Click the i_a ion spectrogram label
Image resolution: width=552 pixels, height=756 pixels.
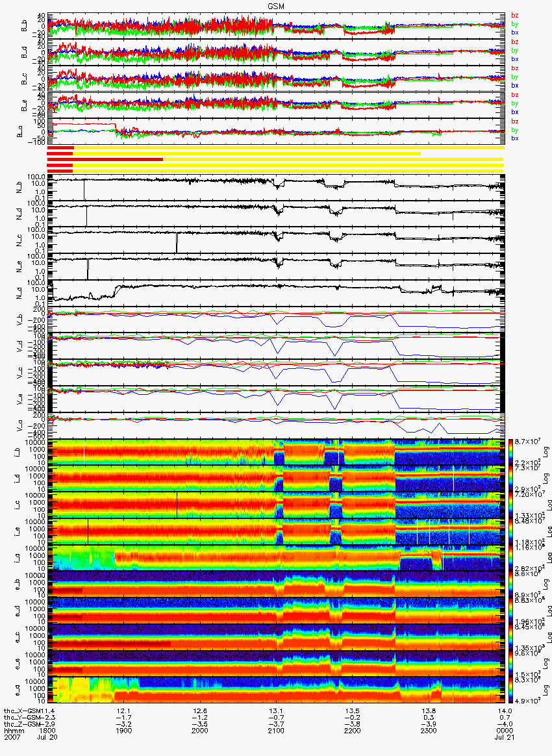click(18, 559)
